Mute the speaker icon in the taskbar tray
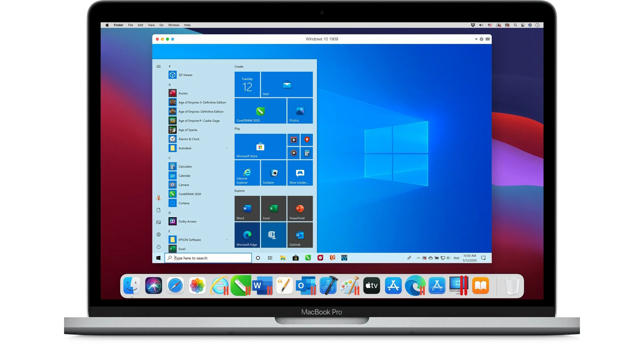 (448, 258)
